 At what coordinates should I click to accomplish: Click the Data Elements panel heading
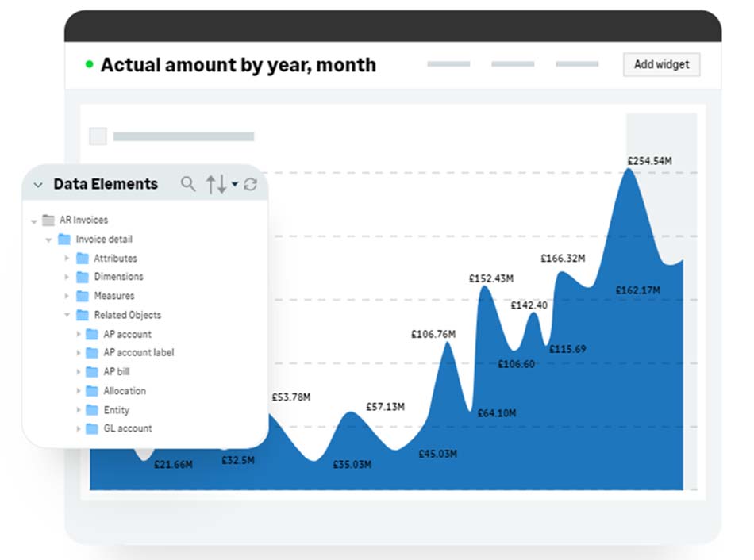(x=106, y=184)
